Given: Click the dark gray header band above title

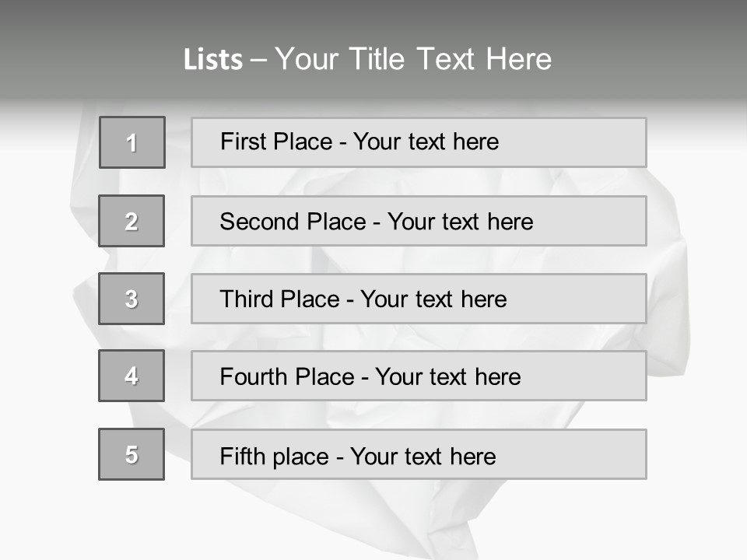Looking at the screenshot, I should (373, 17).
